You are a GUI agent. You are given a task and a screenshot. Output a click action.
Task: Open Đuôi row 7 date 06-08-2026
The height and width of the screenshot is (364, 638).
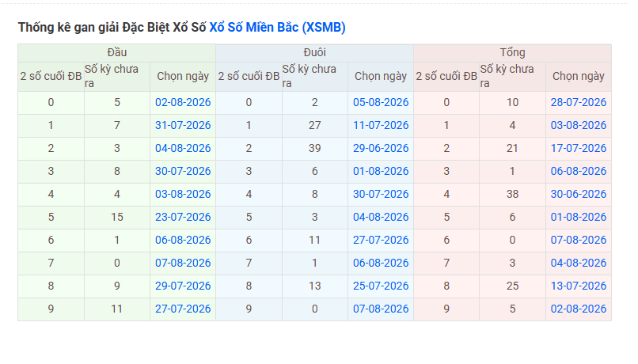pyautogui.click(x=381, y=264)
